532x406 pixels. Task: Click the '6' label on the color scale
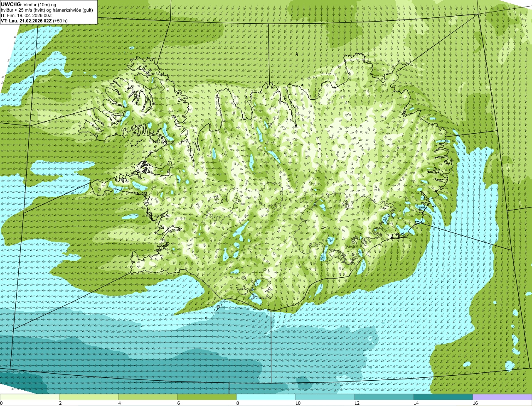point(178,403)
